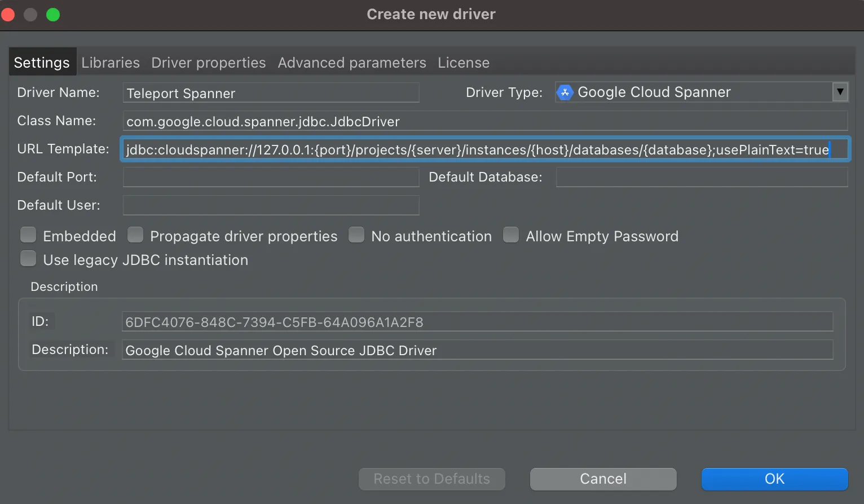Screen dimensions: 864x504
Task: Click the grey minimize window button
Action: [x=30, y=14]
